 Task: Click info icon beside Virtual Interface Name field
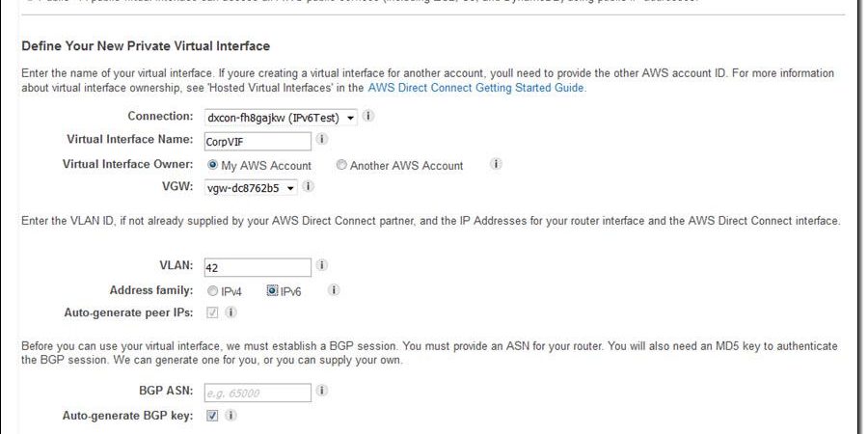click(321, 140)
